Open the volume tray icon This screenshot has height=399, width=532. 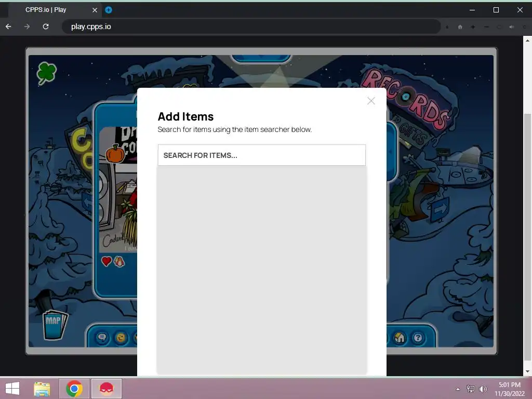click(483, 389)
